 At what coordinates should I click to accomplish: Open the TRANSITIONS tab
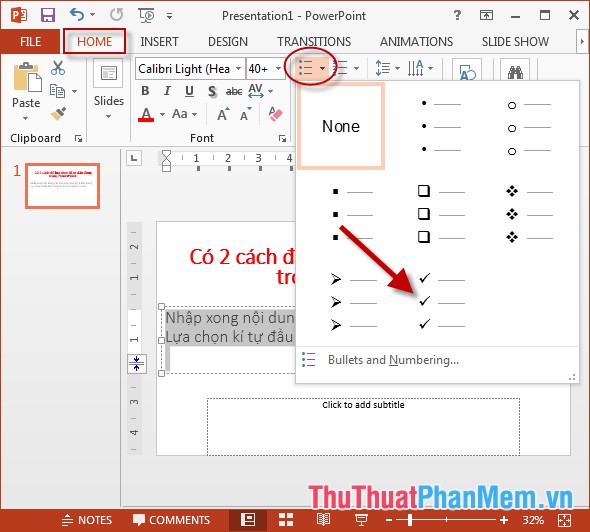[x=314, y=41]
